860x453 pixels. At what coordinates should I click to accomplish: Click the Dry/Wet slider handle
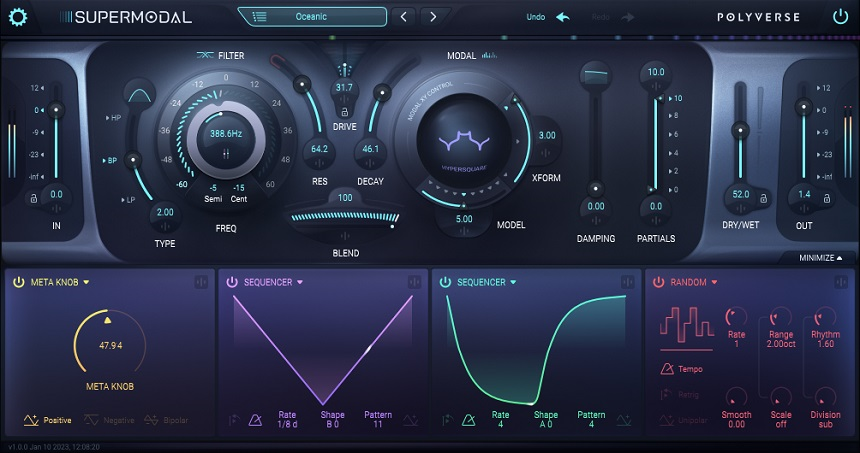[x=740, y=131]
